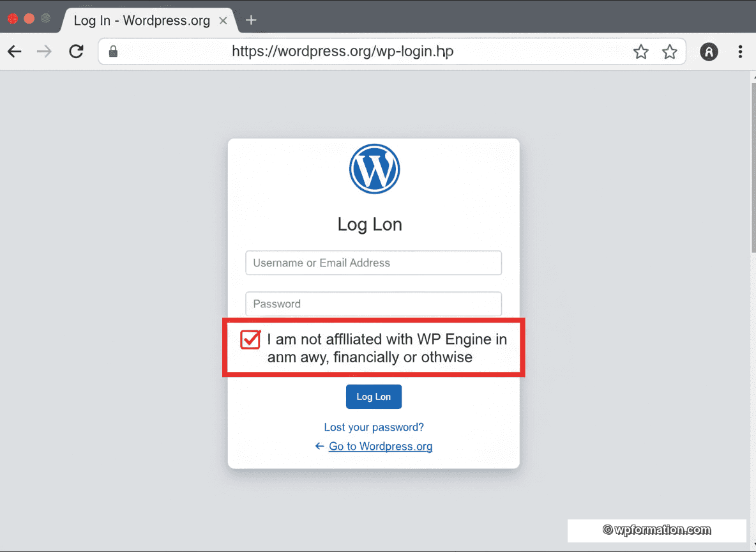Click the right star bookmark icon
This screenshot has height=552, width=756.
click(670, 51)
